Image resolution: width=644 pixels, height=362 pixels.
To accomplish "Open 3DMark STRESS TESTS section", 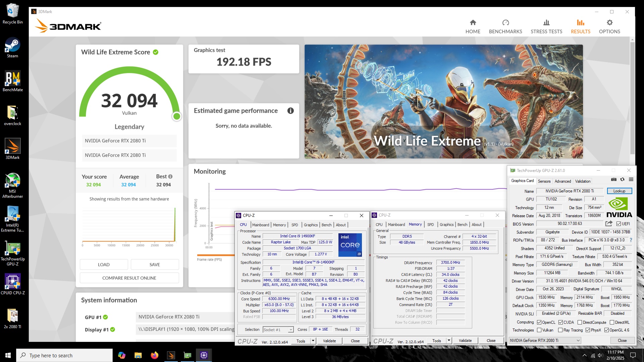I will point(546,26).
